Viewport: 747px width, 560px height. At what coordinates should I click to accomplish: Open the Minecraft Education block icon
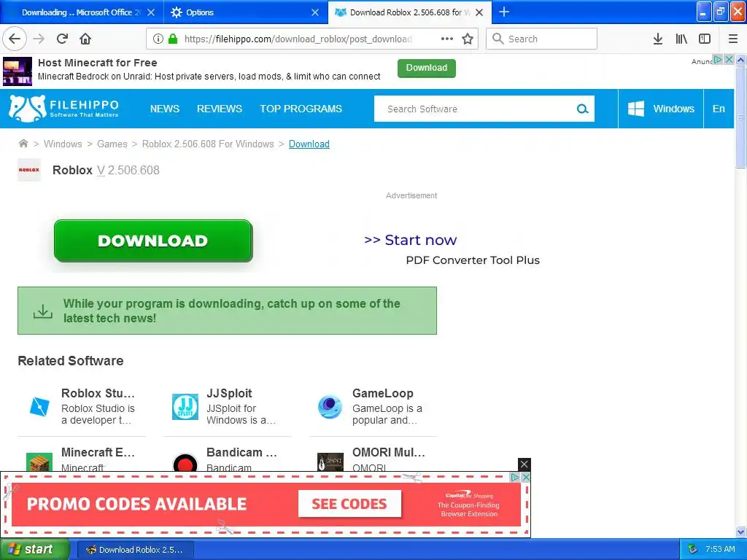pyautogui.click(x=39, y=462)
